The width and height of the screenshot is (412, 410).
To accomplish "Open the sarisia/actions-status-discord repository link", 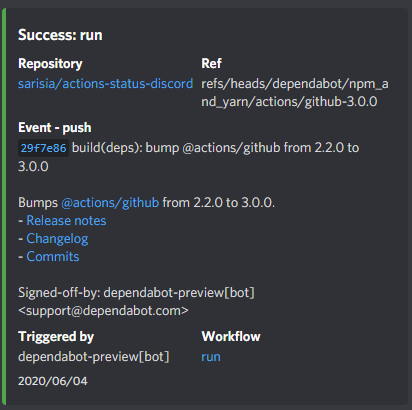I will (105, 83).
